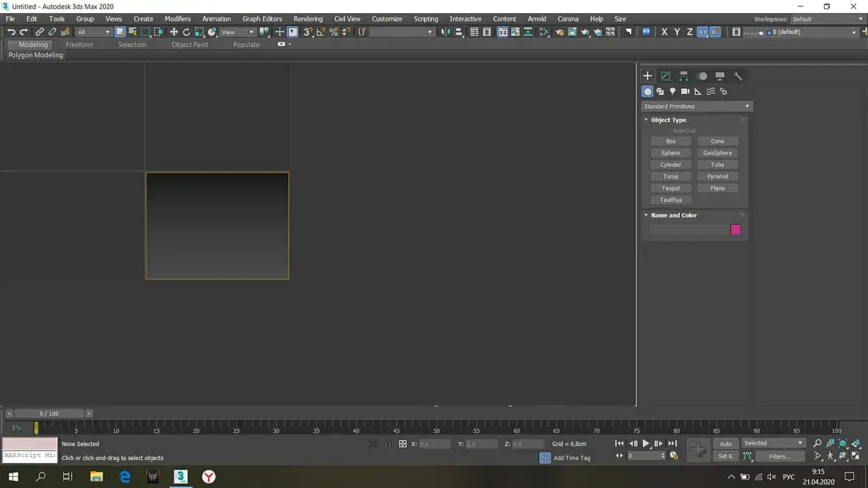Toggle the Auto key mode
868x488 pixels.
pos(725,444)
